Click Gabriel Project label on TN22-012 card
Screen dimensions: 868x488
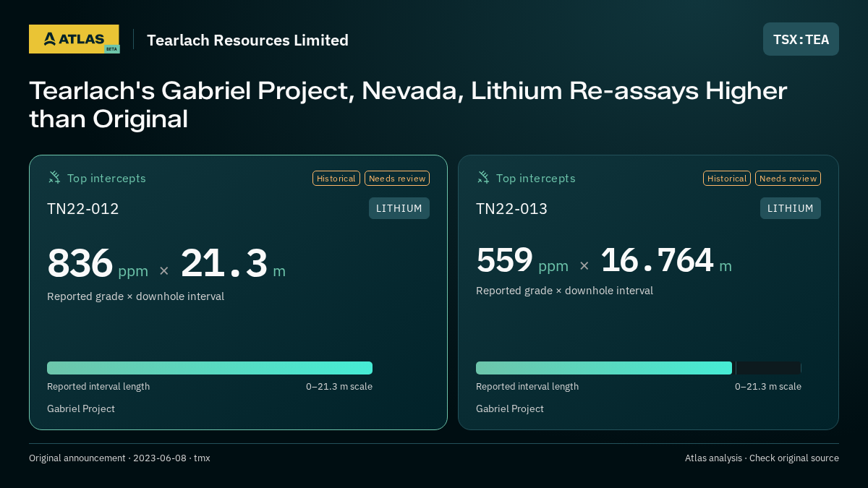pyautogui.click(x=81, y=409)
